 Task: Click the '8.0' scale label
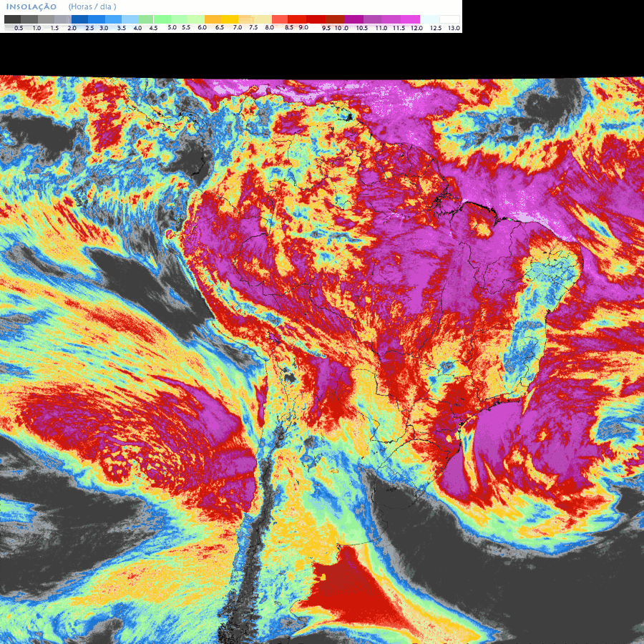[270, 27]
